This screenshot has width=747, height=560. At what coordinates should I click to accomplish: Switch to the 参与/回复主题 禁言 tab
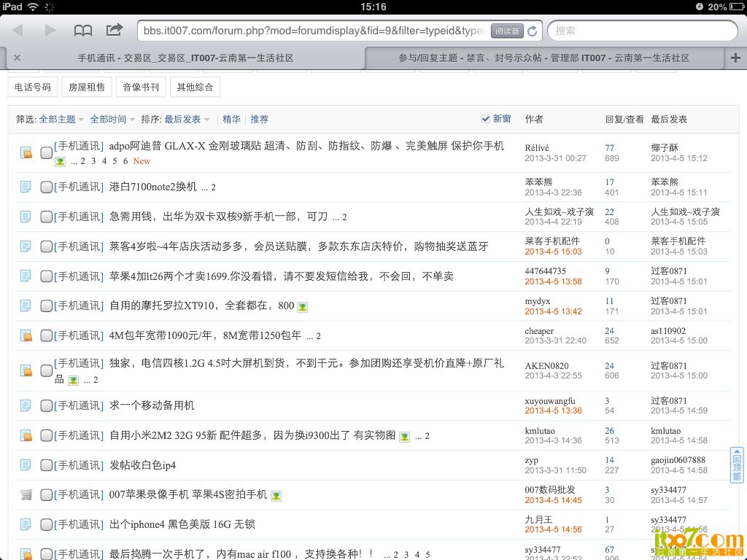(x=543, y=58)
